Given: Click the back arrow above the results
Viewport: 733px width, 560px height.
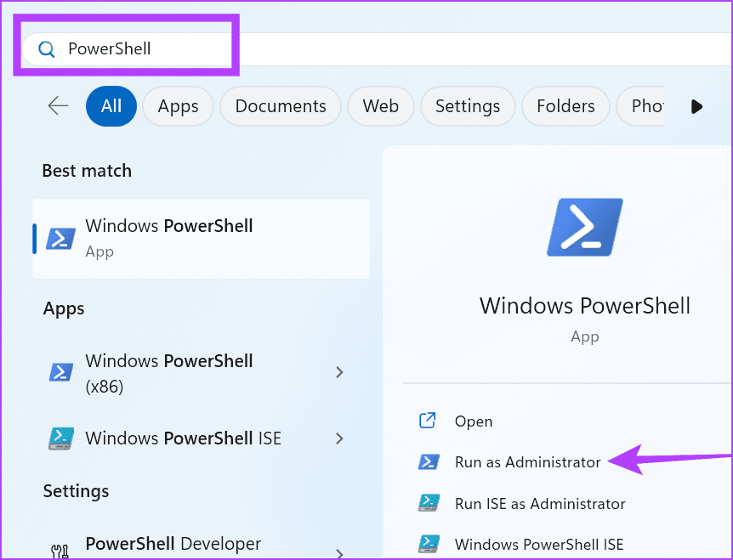Looking at the screenshot, I should (57, 106).
